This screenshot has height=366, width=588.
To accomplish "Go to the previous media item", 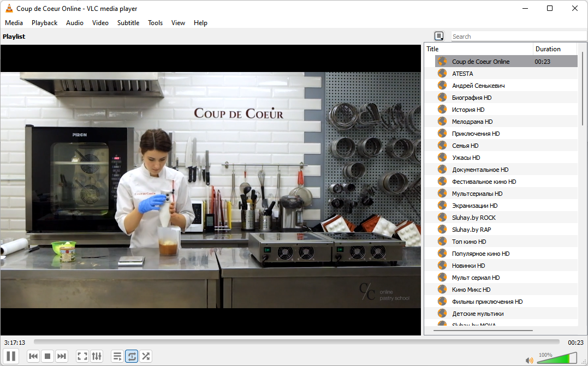I will point(33,356).
